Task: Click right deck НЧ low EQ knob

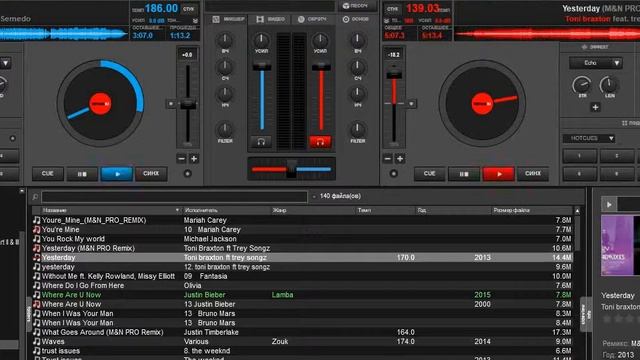Action: coord(358,94)
